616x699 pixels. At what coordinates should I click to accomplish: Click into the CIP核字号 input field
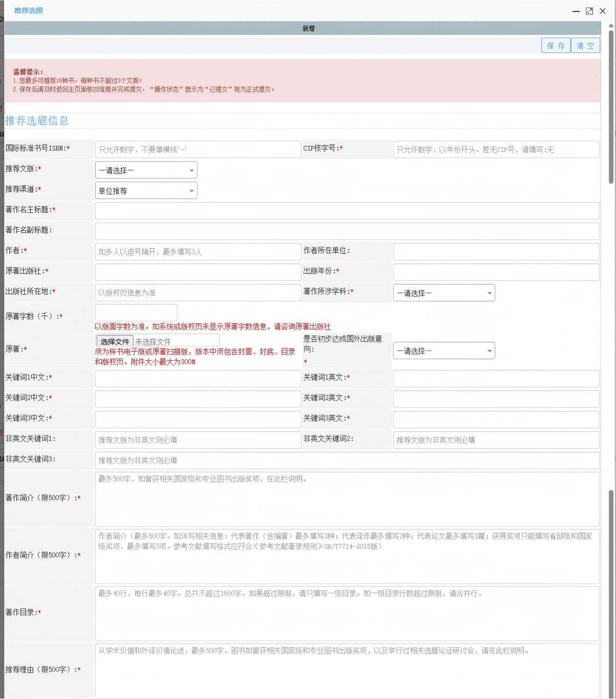[496, 149]
